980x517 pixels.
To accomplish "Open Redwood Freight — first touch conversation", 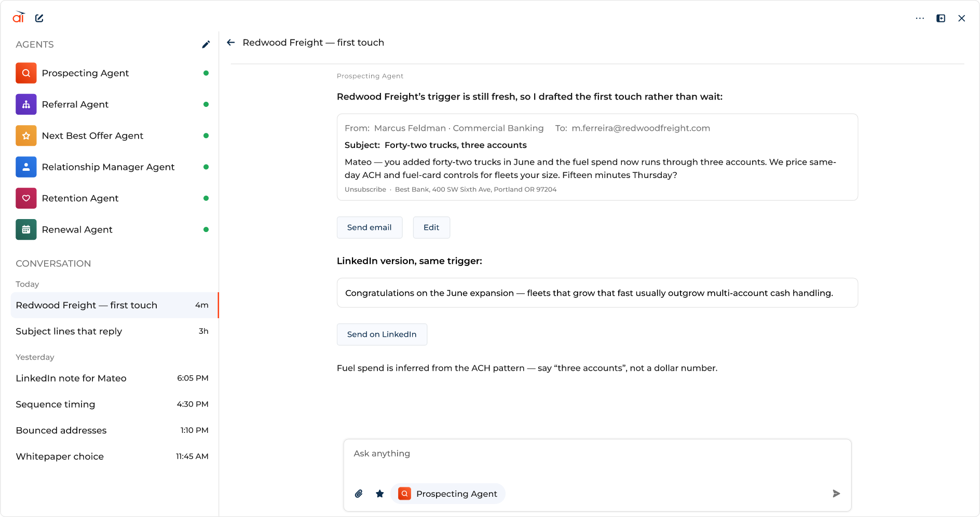I will point(114,305).
